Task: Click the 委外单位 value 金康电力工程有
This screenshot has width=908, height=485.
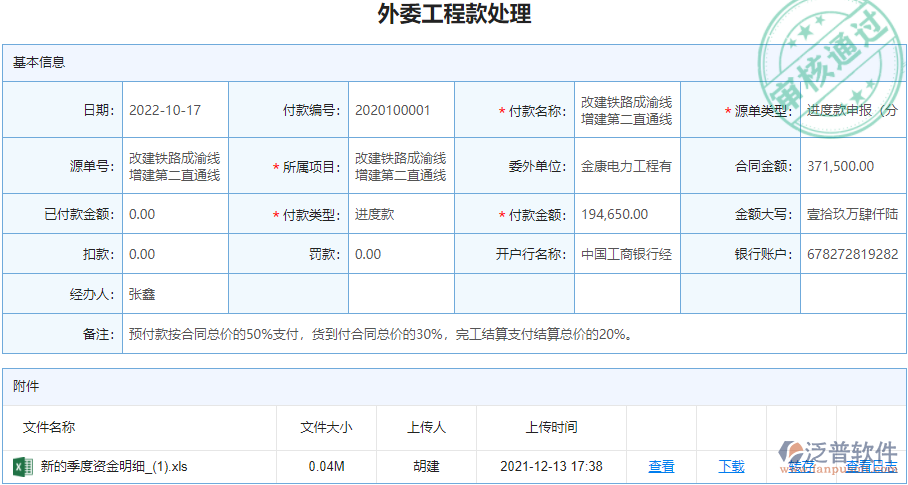Action: click(627, 166)
